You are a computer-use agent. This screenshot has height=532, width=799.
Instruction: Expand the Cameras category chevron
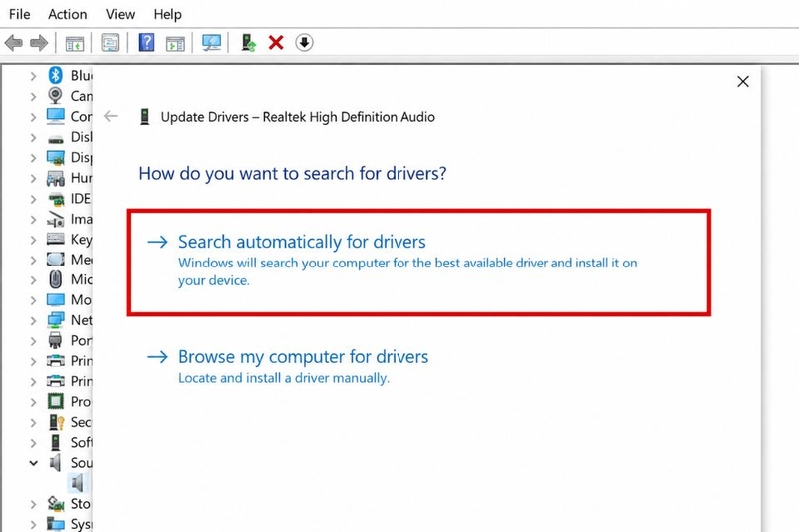pyautogui.click(x=33, y=96)
